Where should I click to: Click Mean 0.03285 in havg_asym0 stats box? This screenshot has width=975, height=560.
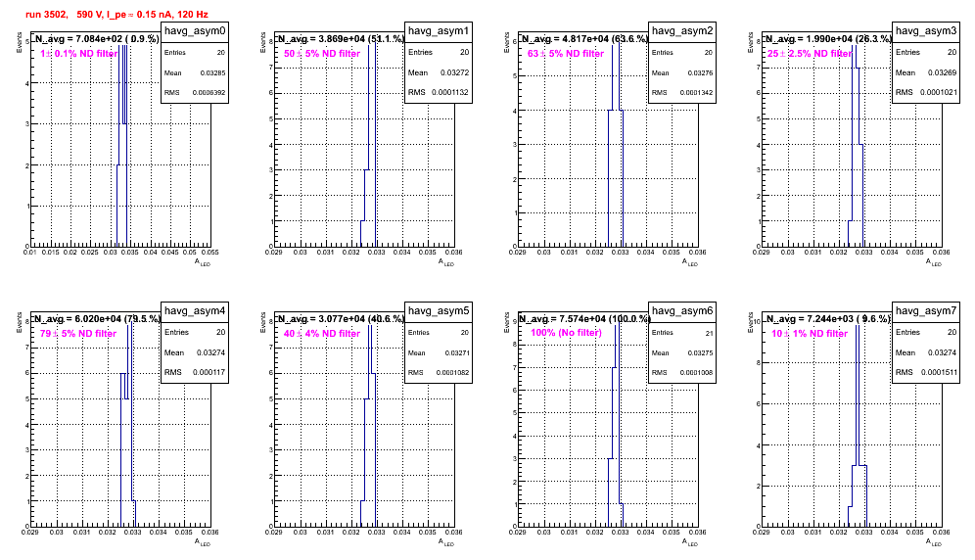click(x=195, y=72)
